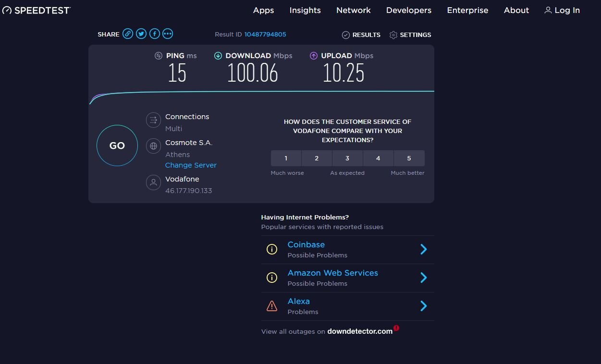Click the download arrow icon

tap(218, 56)
